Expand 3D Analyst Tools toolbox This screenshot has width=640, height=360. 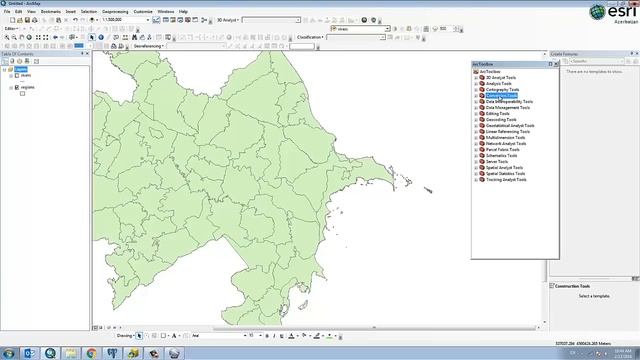point(476,78)
